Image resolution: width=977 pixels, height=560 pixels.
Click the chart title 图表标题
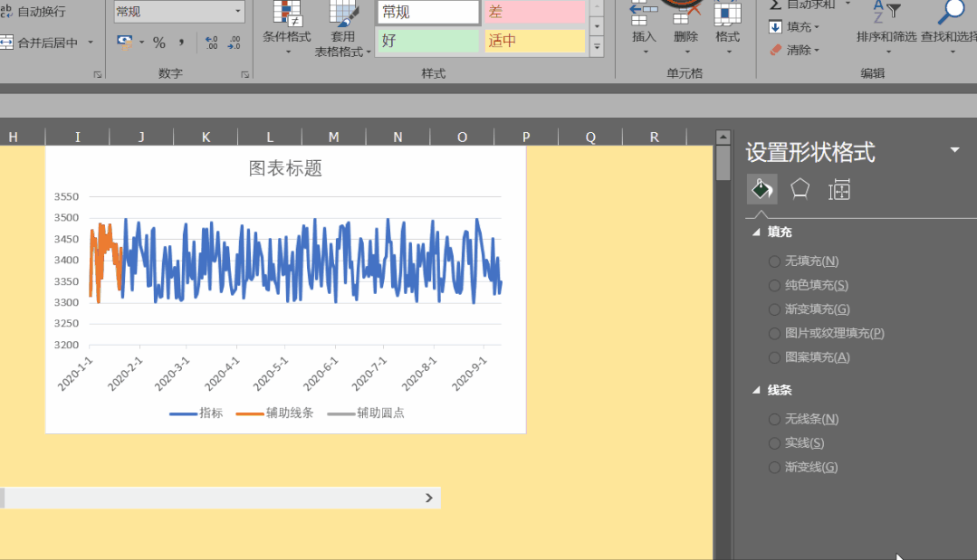(x=285, y=168)
